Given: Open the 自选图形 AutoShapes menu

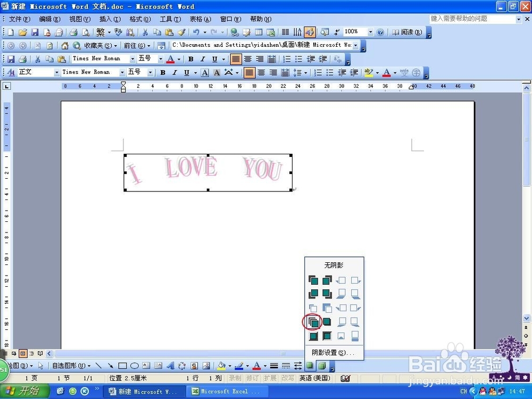Looking at the screenshot, I should coord(71,366).
